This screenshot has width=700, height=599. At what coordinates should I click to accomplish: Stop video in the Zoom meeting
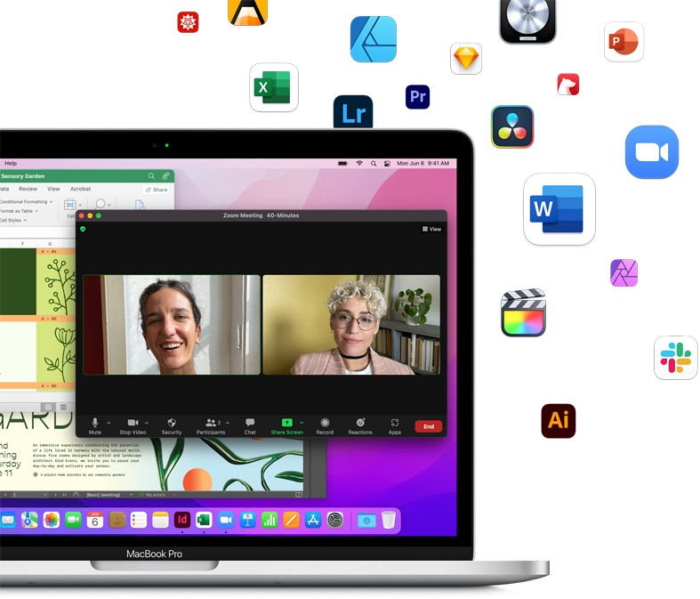pos(133,424)
